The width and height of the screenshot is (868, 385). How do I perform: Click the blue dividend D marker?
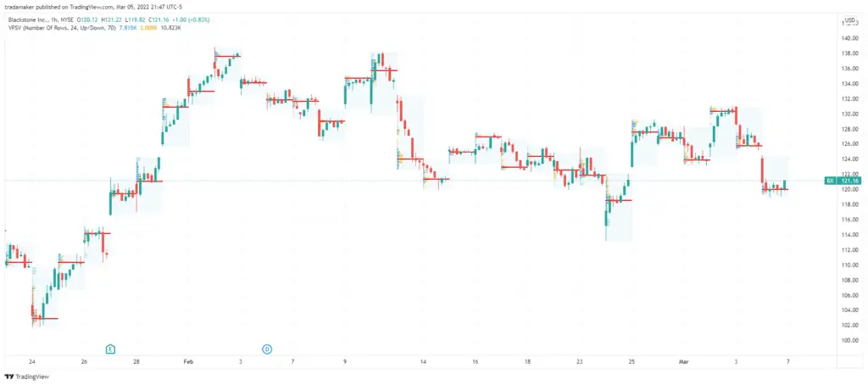tap(267, 349)
